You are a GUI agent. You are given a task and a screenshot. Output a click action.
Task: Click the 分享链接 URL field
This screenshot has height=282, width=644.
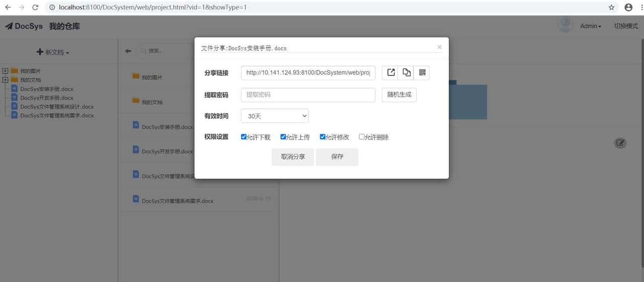[x=308, y=73]
